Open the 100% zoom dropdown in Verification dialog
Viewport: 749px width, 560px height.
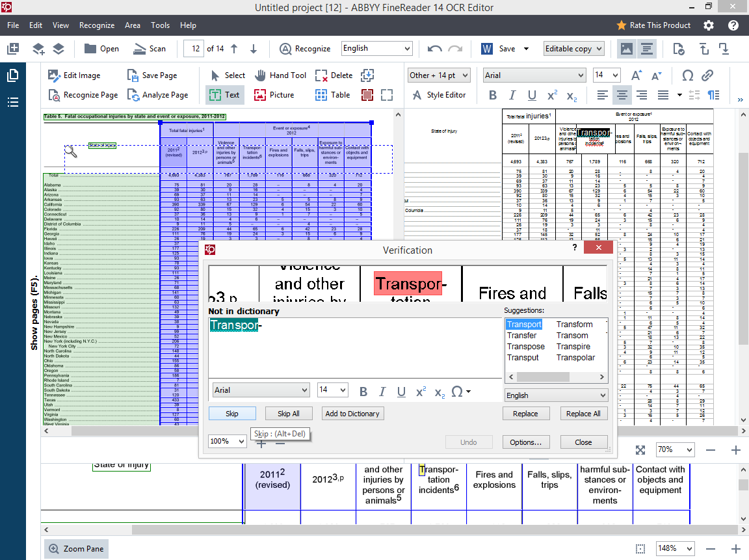pyautogui.click(x=228, y=441)
